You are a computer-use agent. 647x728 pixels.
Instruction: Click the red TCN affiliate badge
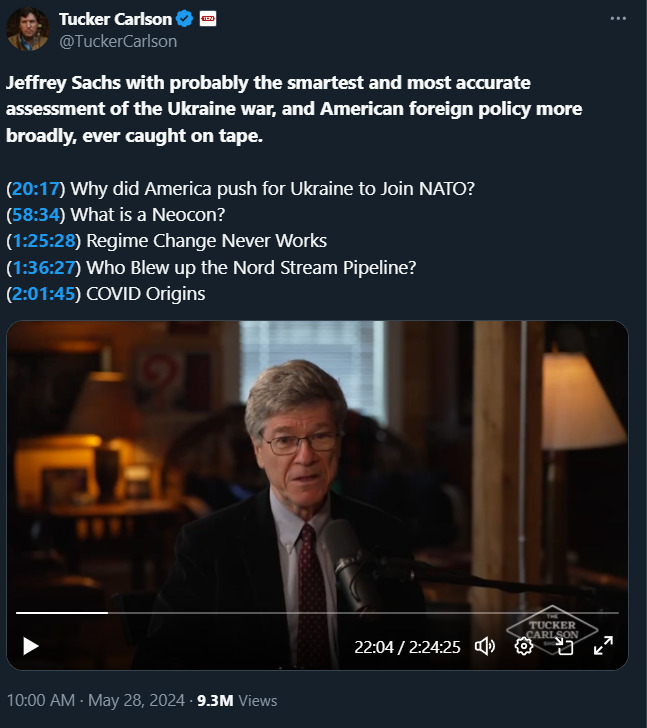[x=208, y=19]
